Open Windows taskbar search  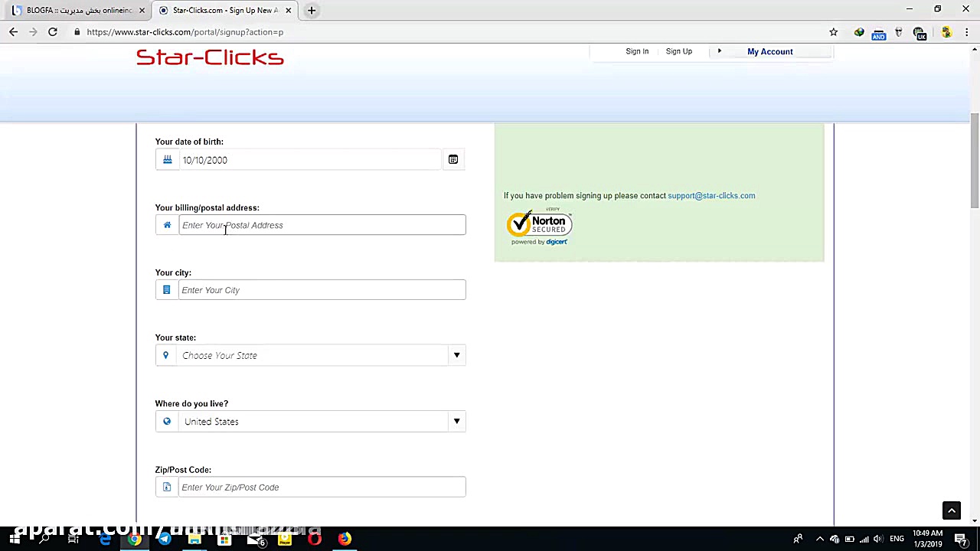pos(44,539)
